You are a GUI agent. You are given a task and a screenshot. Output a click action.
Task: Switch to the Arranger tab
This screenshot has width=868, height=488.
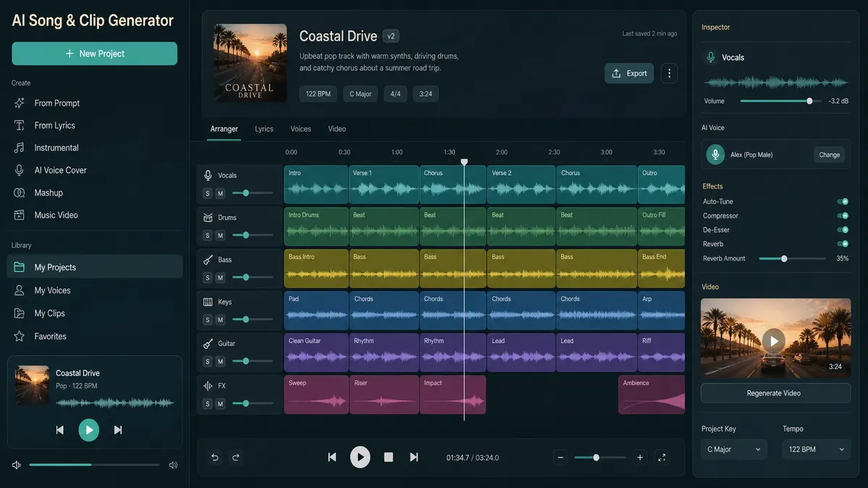[x=224, y=129]
